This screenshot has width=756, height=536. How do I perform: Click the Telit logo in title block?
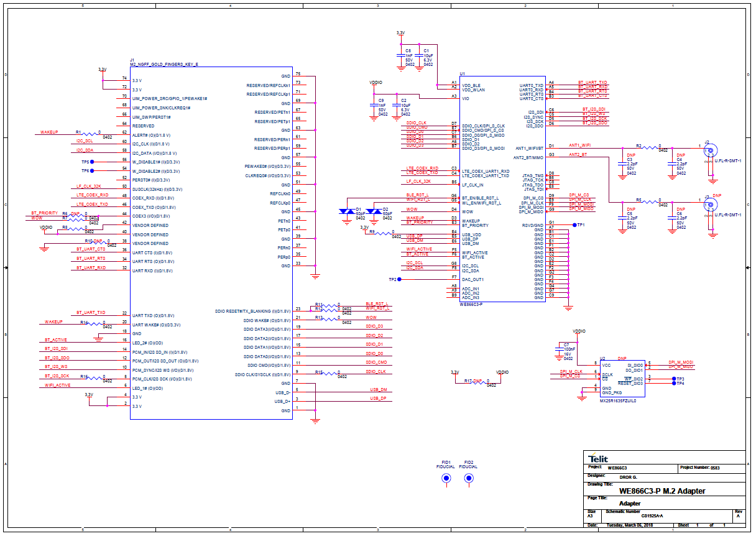click(x=598, y=458)
